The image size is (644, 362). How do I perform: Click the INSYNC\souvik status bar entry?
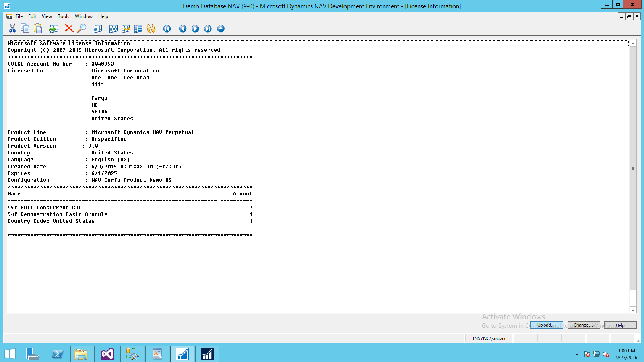489,338
